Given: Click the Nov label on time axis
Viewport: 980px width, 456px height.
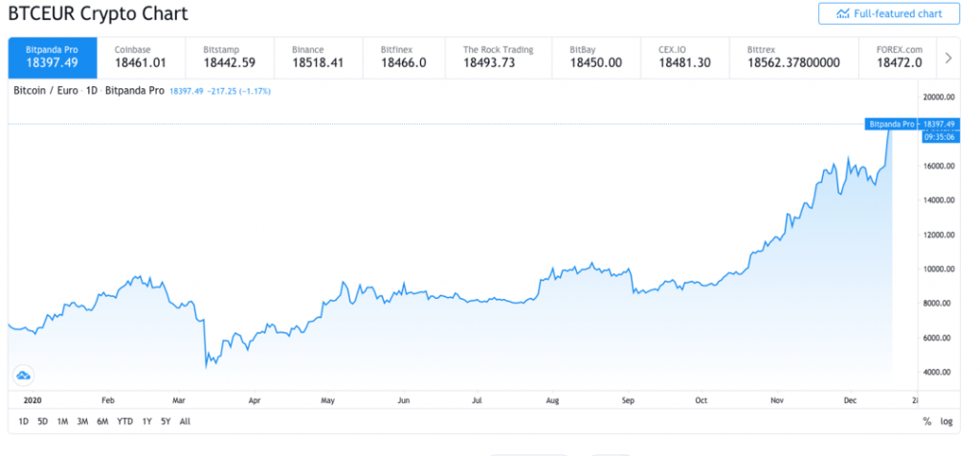Looking at the screenshot, I should pyautogui.click(x=777, y=399).
